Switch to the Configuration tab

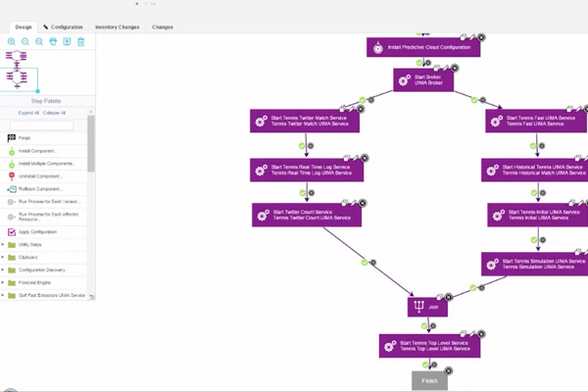point(63,27)
